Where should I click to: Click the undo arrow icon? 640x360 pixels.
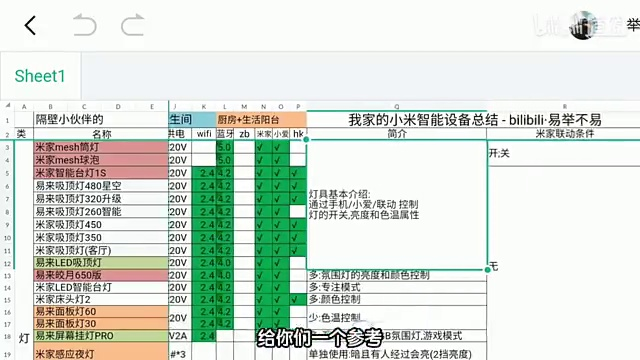tap(85, 24)
